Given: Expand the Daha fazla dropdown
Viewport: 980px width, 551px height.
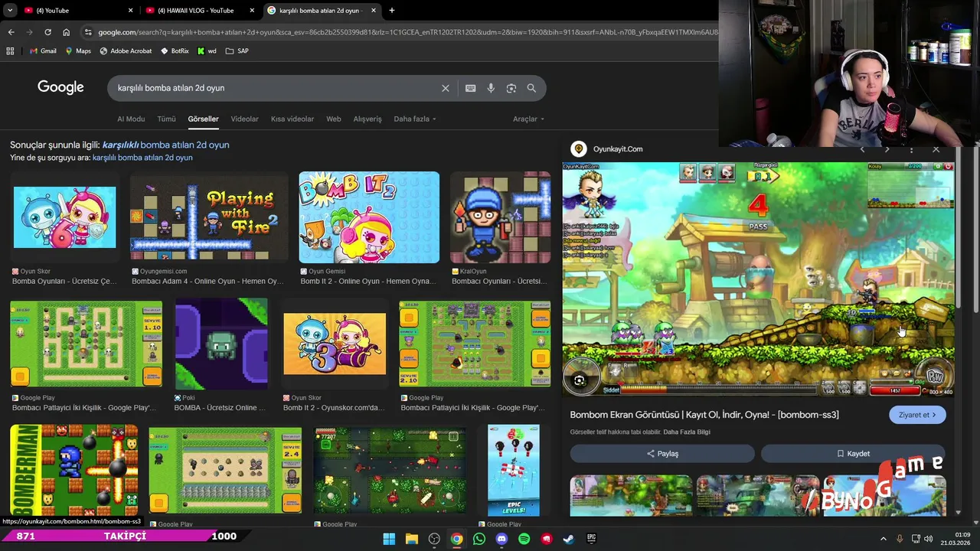Looking at the screenshot, I should tap(414, 119).
